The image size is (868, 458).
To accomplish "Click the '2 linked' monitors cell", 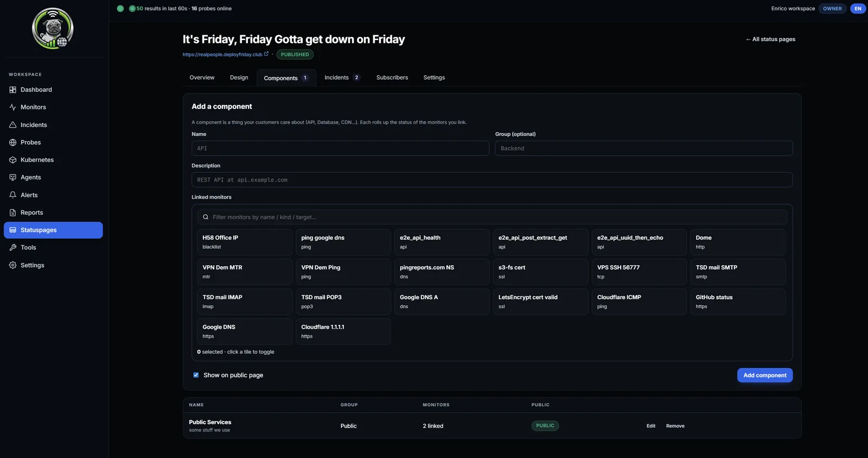I will tap(433, 426).
